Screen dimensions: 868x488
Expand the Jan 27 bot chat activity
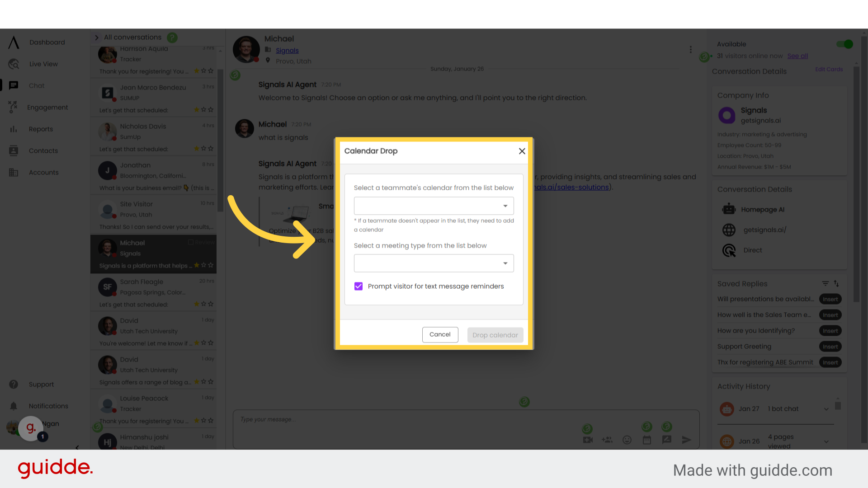coord(826,409)
